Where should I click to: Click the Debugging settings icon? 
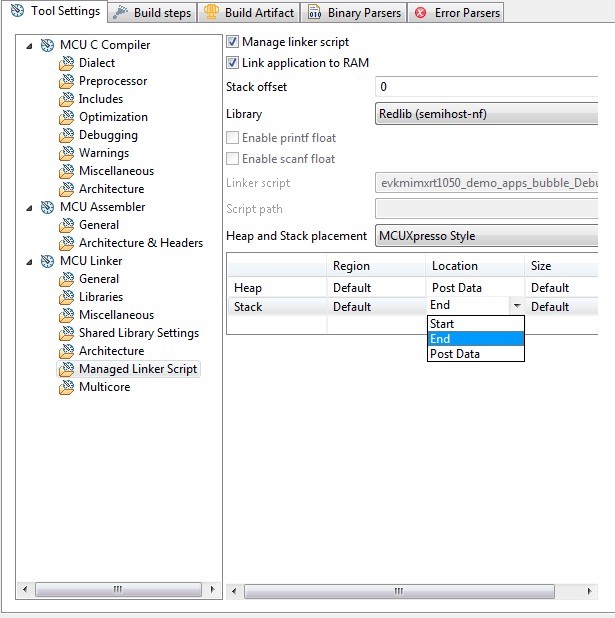coord(66,135)
